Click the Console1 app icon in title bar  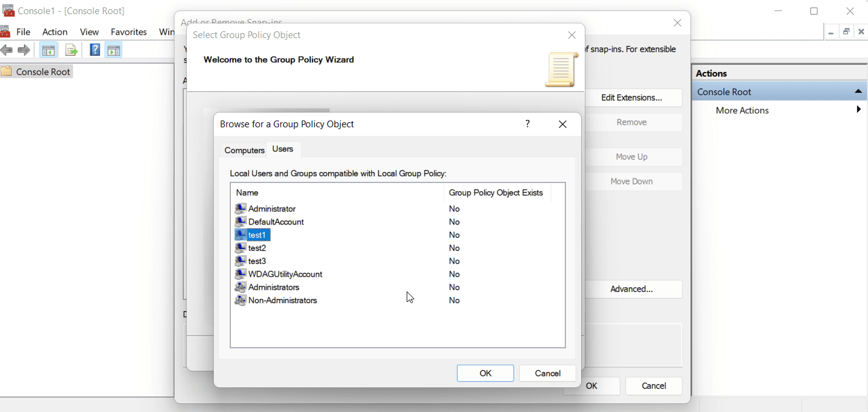click(9, 10)
